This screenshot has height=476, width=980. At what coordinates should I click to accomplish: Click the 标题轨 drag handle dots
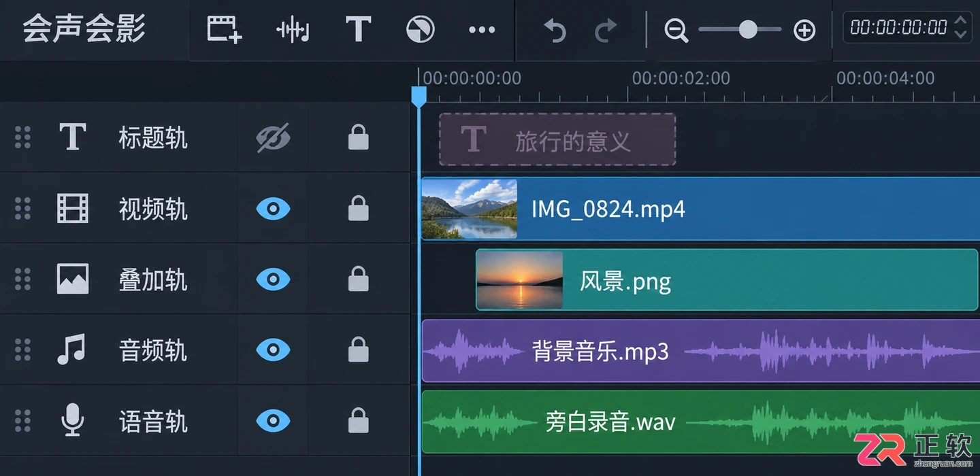tap(23, 137)
